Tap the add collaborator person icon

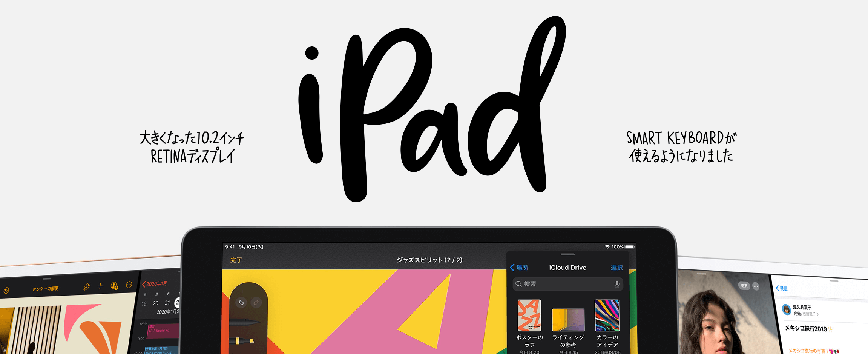pyautogui.click(x=114, y=286)
